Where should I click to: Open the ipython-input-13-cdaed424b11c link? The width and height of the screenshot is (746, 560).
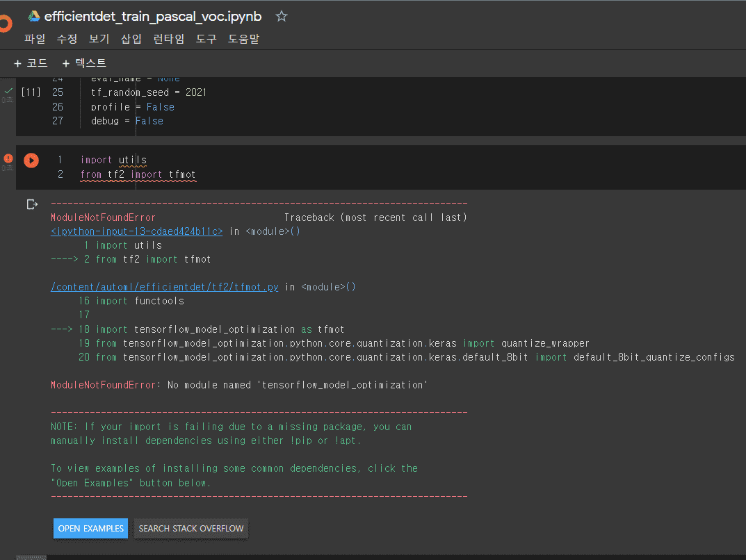click(136, 231)
